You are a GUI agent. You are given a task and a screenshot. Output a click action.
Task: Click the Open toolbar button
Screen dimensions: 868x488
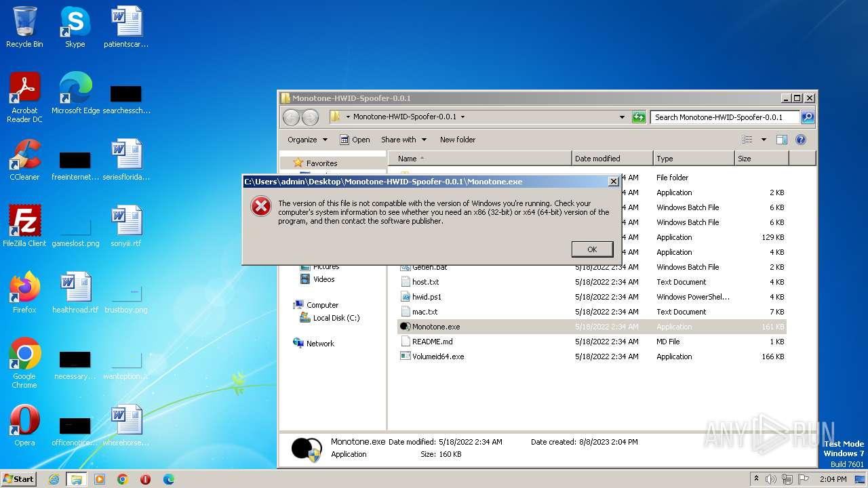pyautogui.click(x=355, y=140)
